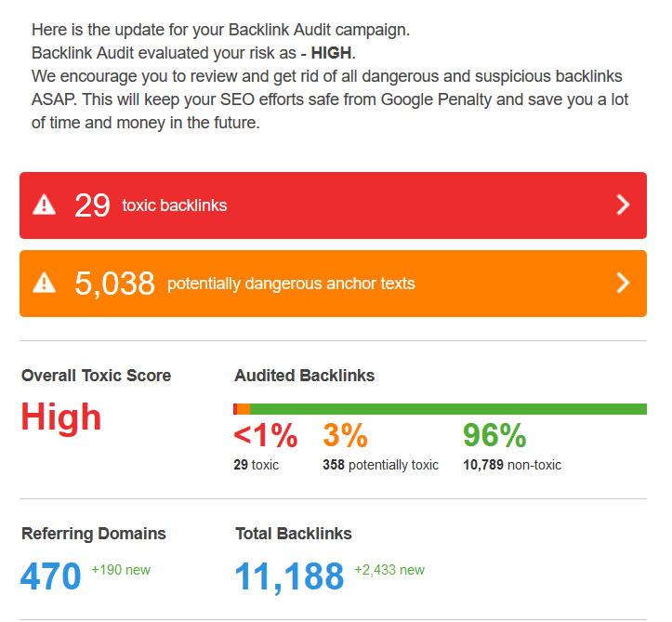Select the "358 potentially toxic" label

pyautogui.click(x=380, y=465)
